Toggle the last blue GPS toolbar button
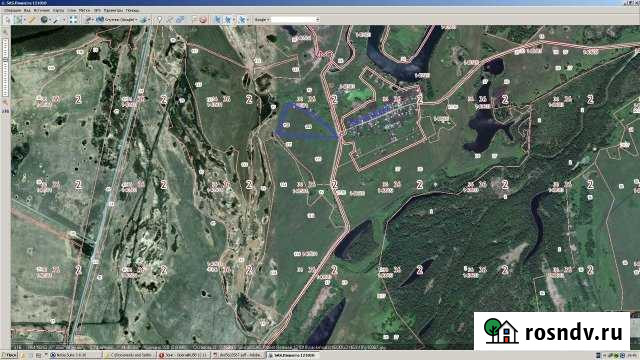 tap(242, 20)
